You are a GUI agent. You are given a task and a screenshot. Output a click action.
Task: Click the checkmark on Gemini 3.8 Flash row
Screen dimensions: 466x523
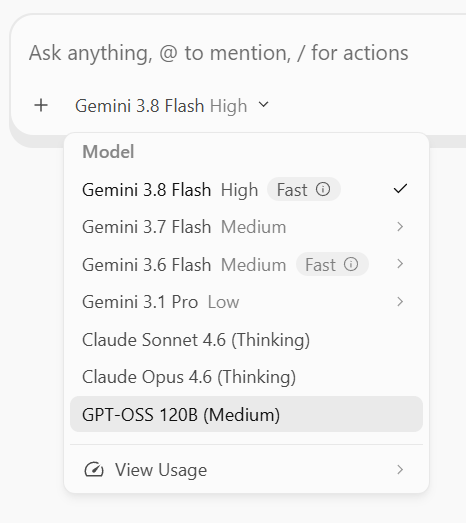coord(400,189)
